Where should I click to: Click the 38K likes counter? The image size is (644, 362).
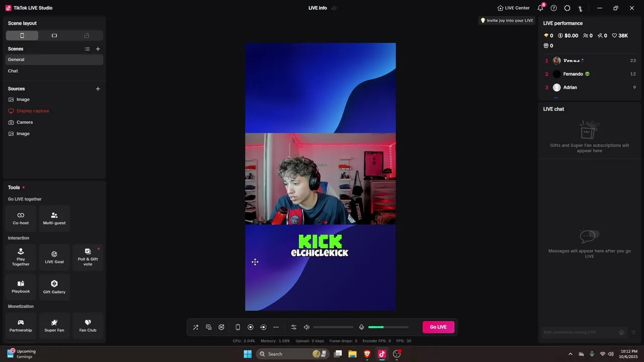[x=620, y=36]
